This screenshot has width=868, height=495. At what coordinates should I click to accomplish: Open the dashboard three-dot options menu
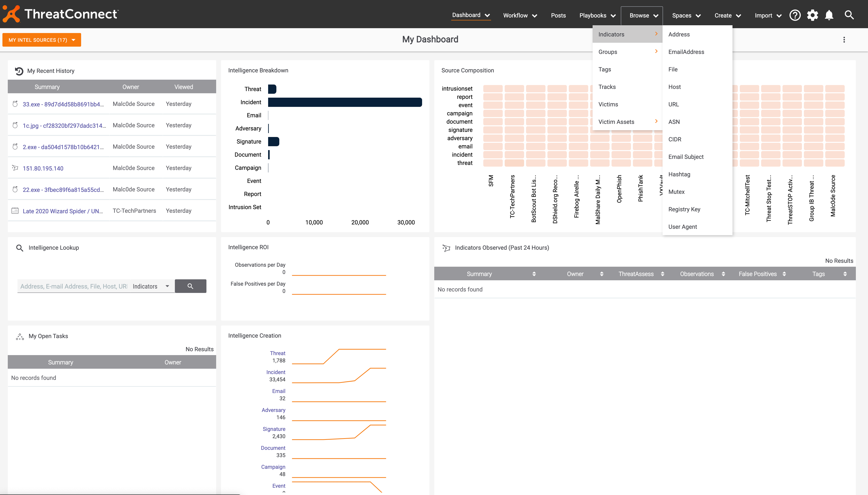coord(844,40)
